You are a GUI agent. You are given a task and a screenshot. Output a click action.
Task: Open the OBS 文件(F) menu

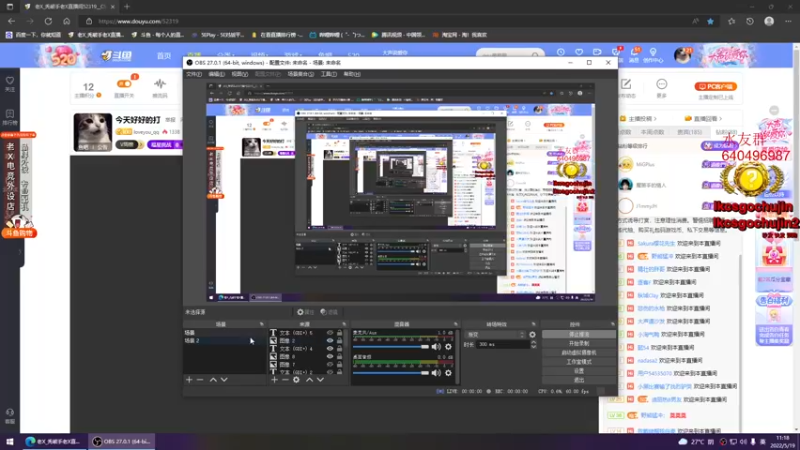point(193,74)
